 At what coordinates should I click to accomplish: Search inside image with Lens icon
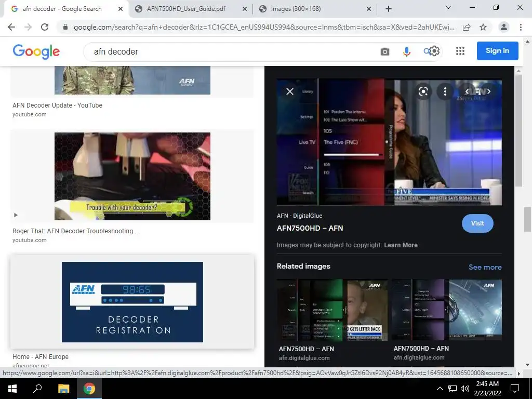tap(423, 91)
